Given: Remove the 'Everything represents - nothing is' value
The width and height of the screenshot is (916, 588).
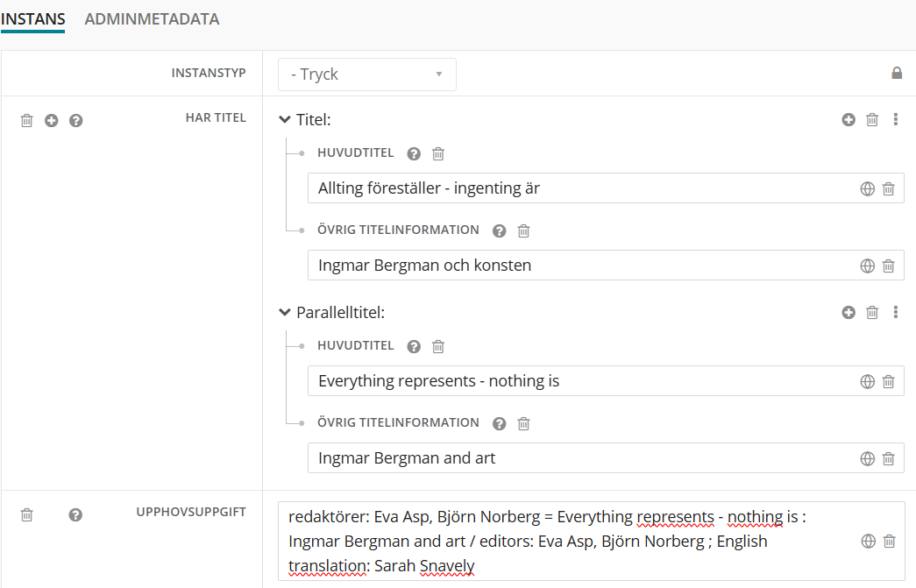Looking at the screenshot, I should click(889, 381).
